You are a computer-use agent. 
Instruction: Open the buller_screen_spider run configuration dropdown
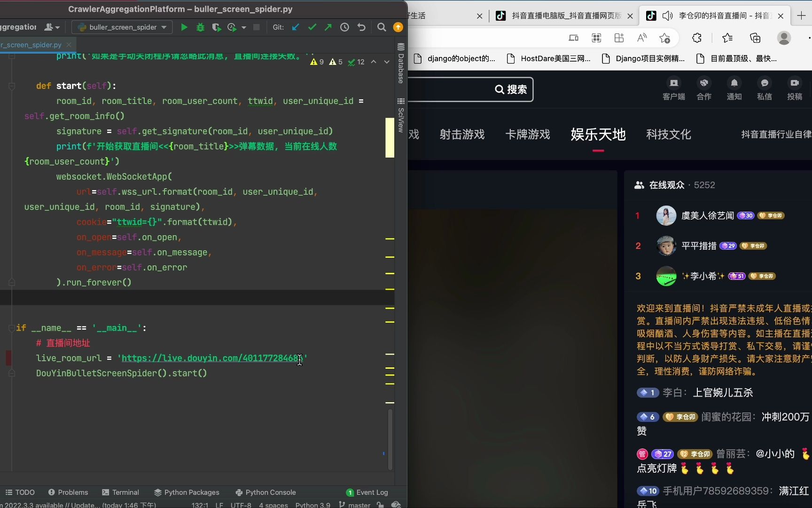(x=122, y=27)
